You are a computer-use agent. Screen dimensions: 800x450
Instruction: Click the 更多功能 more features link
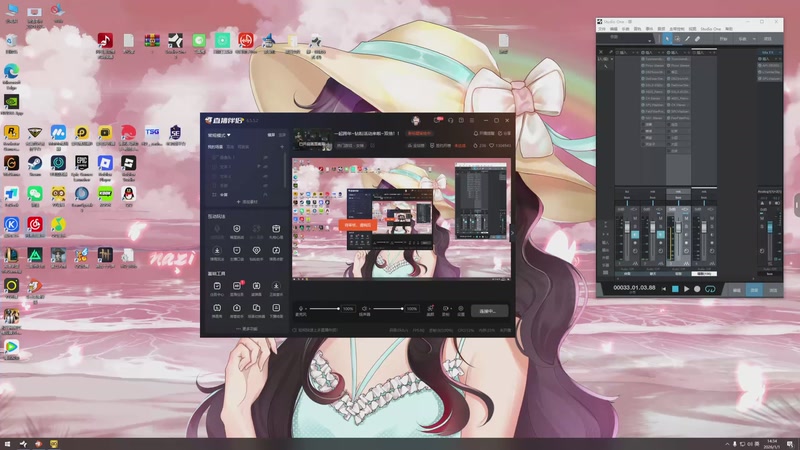(x=247, y=329)
